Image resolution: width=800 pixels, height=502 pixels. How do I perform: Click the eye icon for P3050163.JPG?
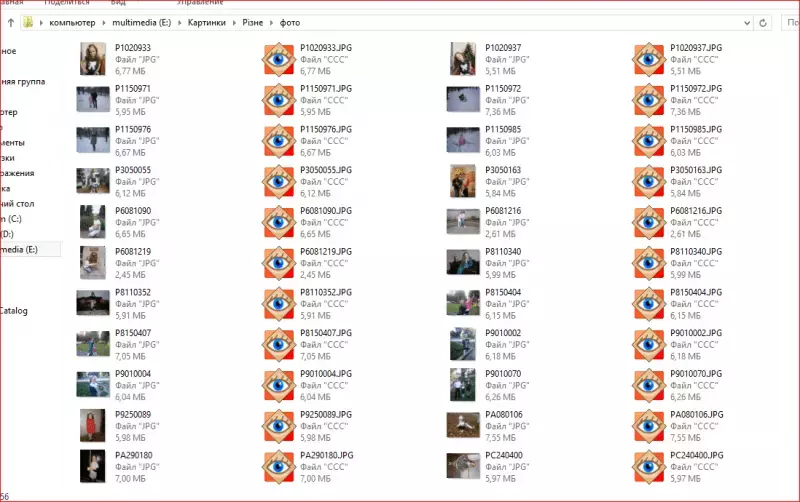(649, 182)
